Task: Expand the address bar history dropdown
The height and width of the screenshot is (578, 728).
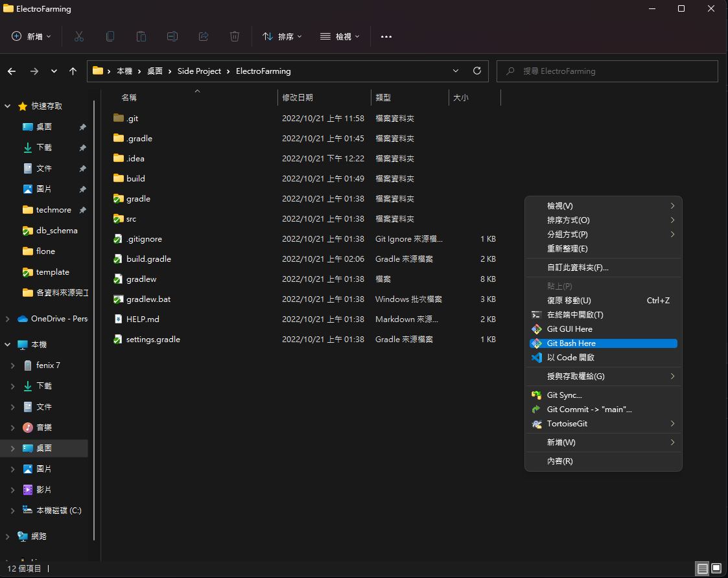Action: [456, 71]
